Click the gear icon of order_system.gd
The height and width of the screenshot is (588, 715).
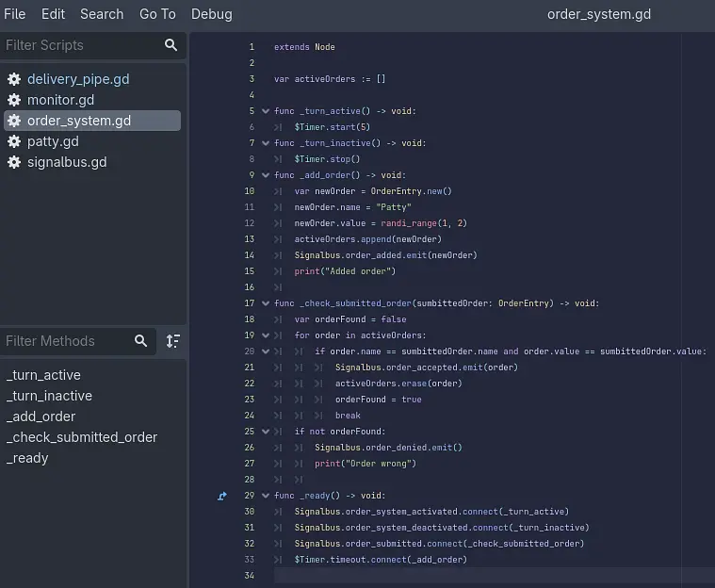(14, 121)
